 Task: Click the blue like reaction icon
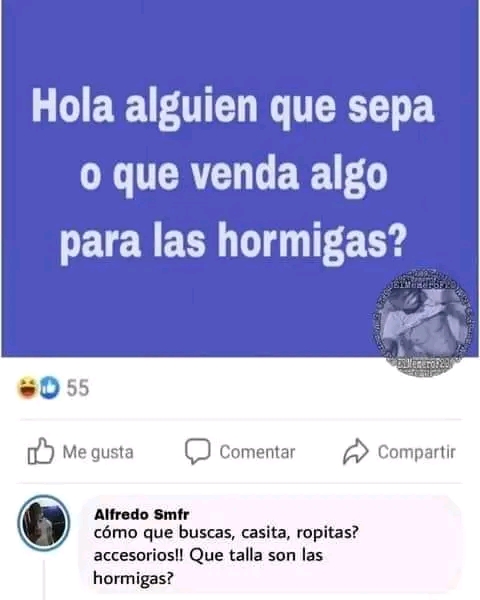50,387
